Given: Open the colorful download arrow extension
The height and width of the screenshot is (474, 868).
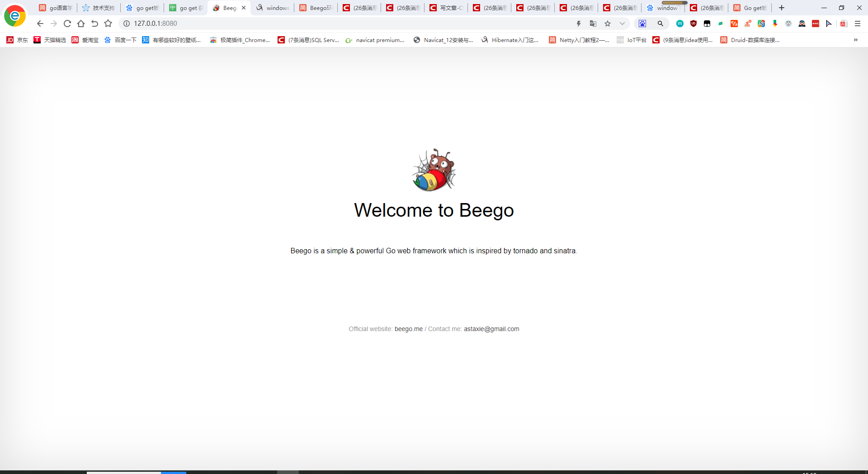Looking at the screenshot, I should (x=775, y=24).
